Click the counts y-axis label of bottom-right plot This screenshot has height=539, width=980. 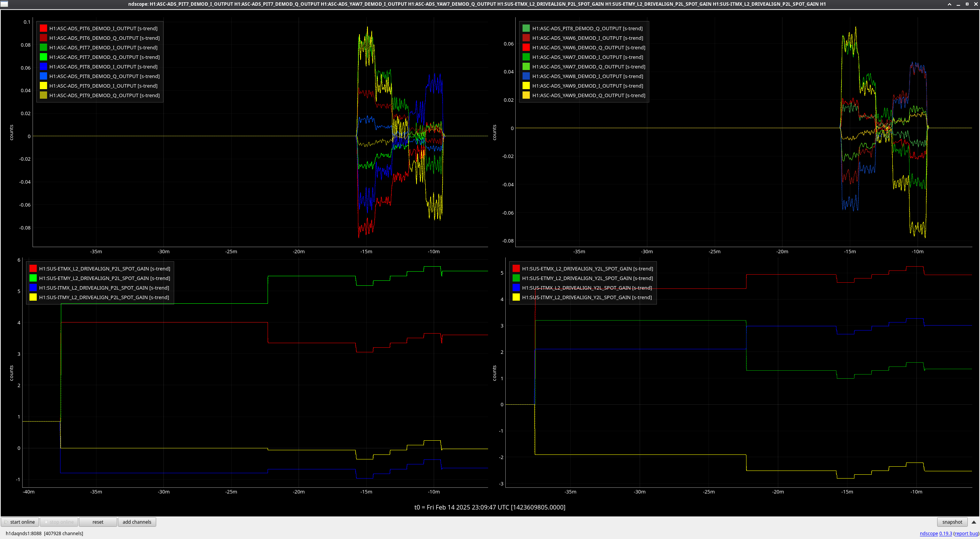click(x=495, y=373)
